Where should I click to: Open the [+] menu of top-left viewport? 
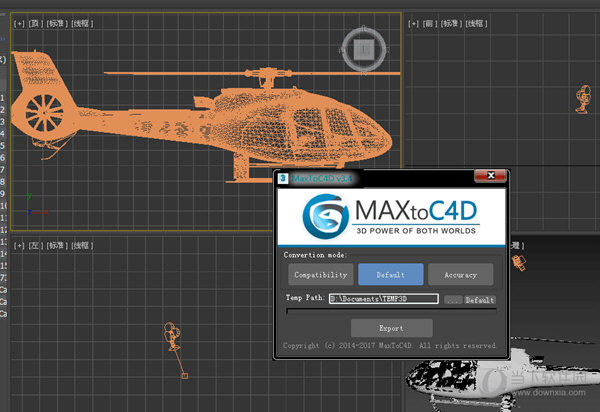click(x=19, y=23)
